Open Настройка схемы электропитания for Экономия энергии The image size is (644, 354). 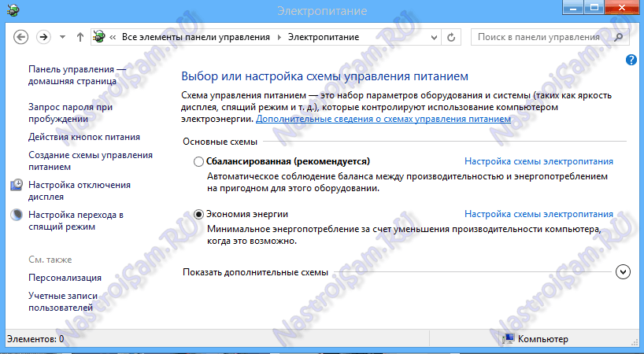tap(539, 214)
